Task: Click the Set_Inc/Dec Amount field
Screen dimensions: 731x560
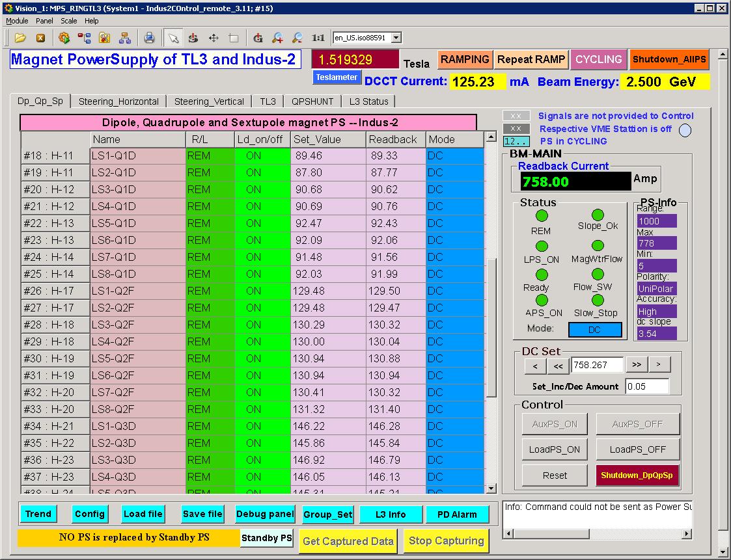Action: coord(647,386)
